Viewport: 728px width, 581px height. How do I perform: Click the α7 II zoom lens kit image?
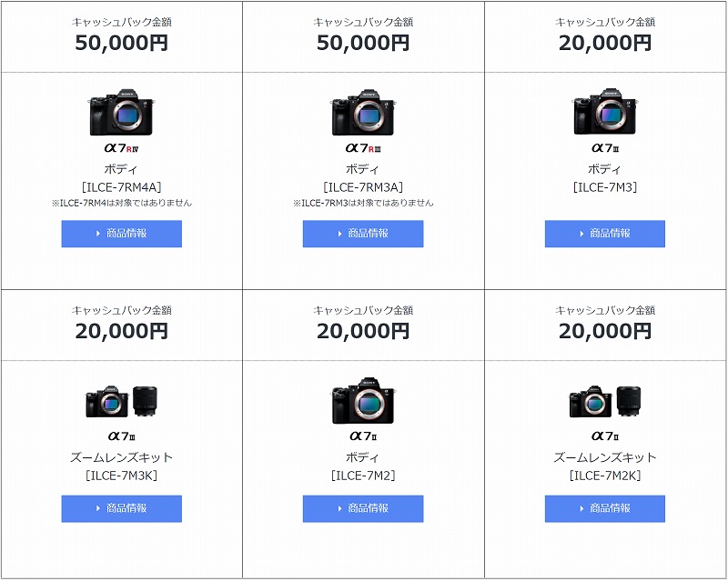coord(605,401)
